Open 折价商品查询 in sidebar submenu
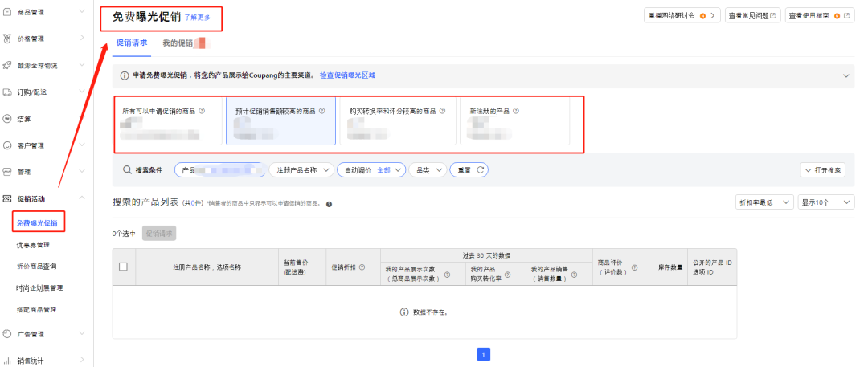Image resolution: width=868 pixels, height=367 pixels. point(36,267)
